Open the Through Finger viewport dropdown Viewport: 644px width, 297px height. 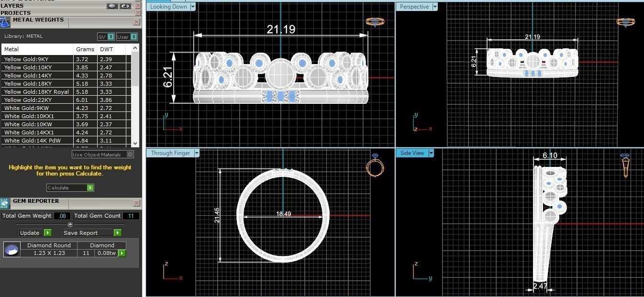click(197, 153)
